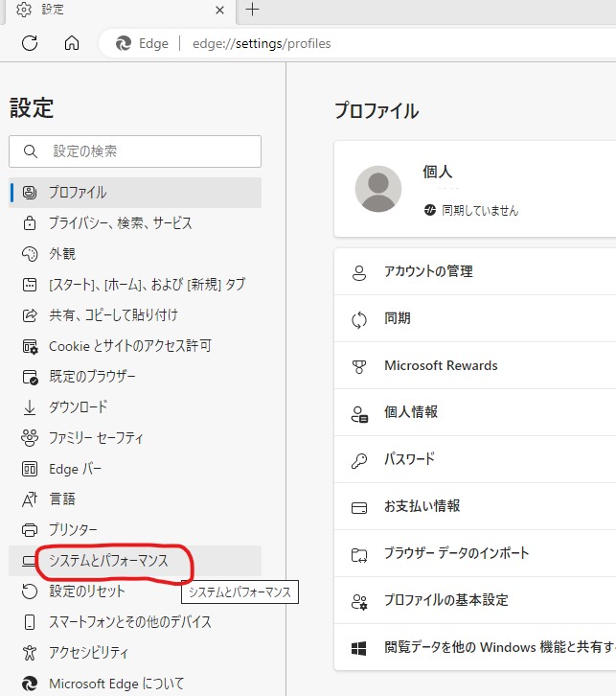Click the Windows logo icon in profile list
This screenshot has width=616, height=696.
click(x=359, y=648)
